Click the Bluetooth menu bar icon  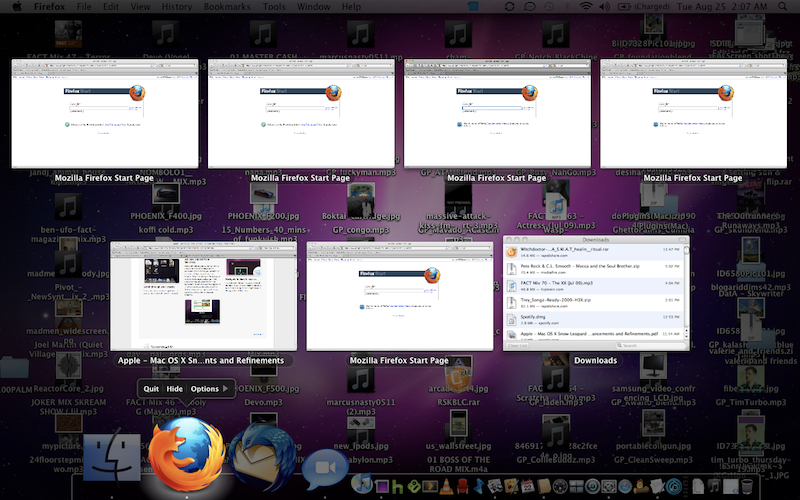(x=567, y=7)
